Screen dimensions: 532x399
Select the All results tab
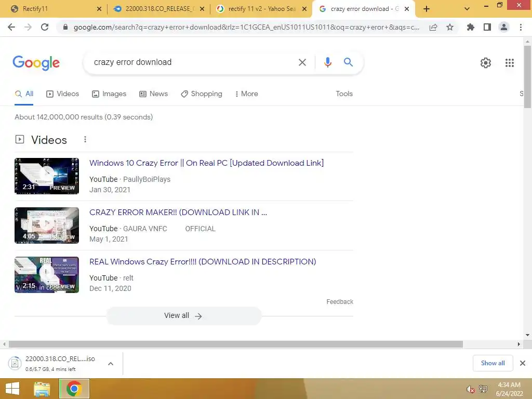point(24,94)
